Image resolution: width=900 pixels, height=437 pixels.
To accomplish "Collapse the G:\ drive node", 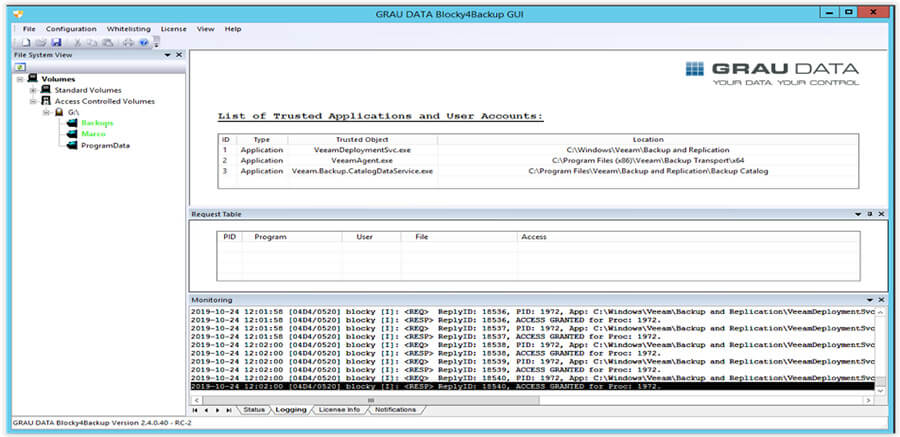I will tap(46, 113).
